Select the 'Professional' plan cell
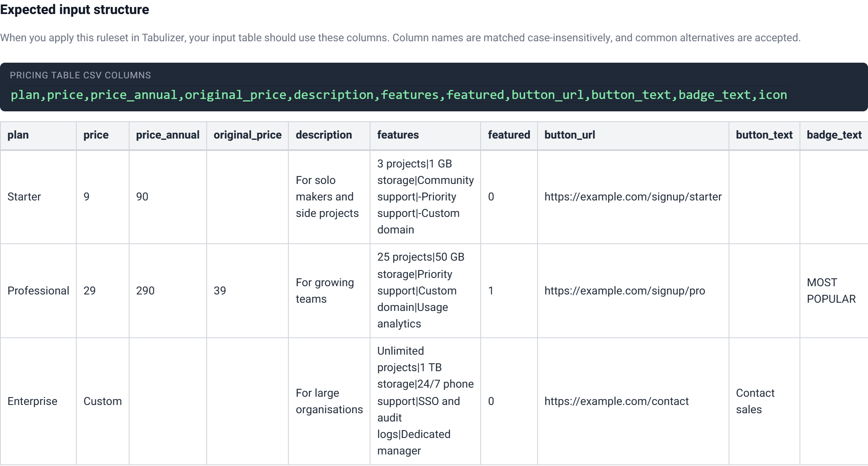 pyautogui.click(x=38, y=291)
